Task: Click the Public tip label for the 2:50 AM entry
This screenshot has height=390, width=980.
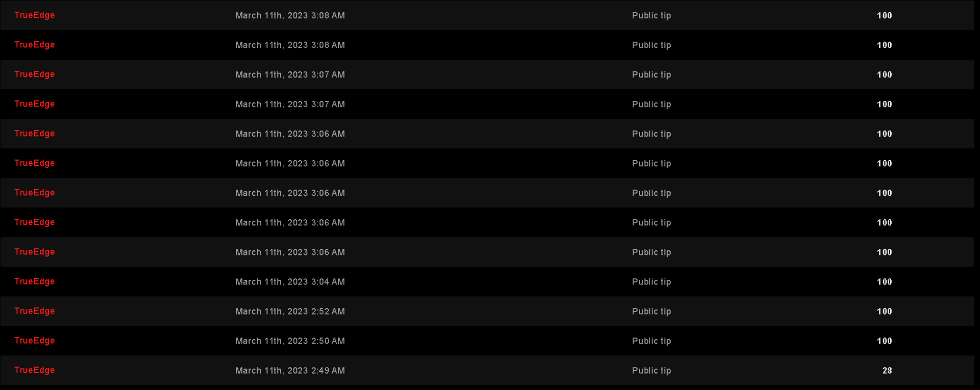Action: (x=651, y=341)
